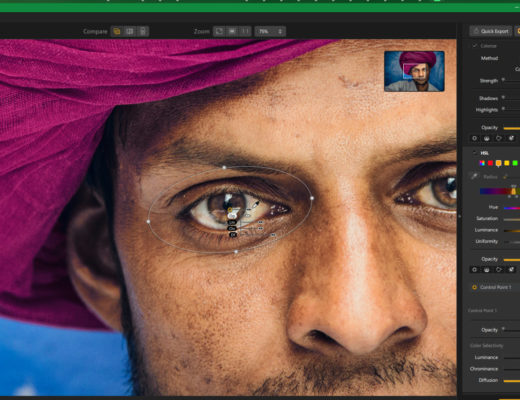Toggle the Colorize filter checkbox

tap(475, 46)
